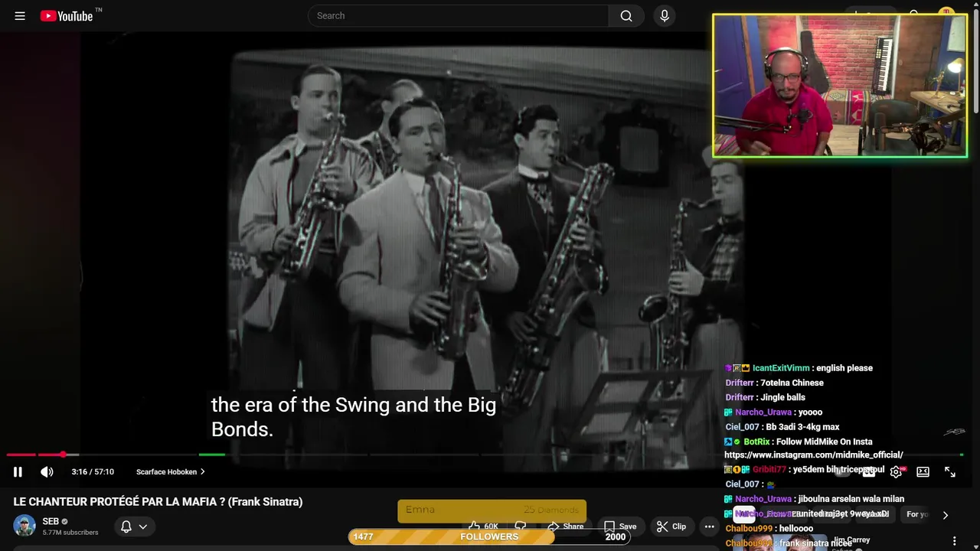Save the video to a playlist
Viewport: 980px width, 551px height.
coord(620,527)
